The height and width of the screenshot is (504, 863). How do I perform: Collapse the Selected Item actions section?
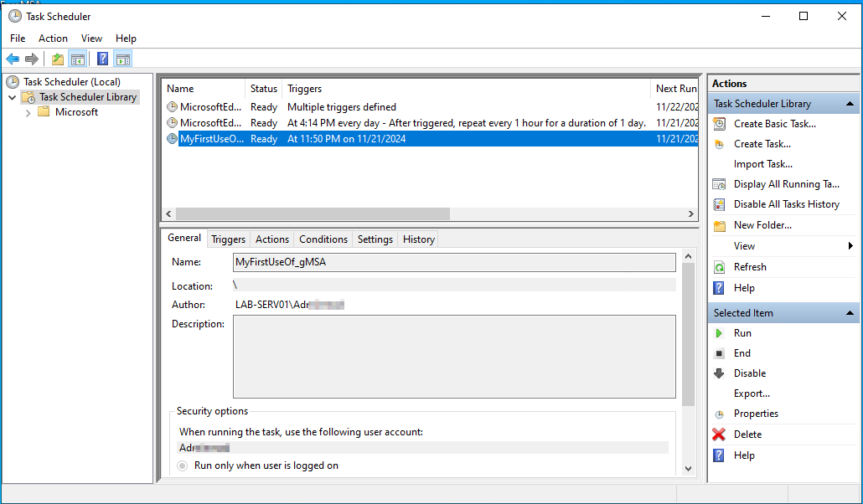coord(850,313)
